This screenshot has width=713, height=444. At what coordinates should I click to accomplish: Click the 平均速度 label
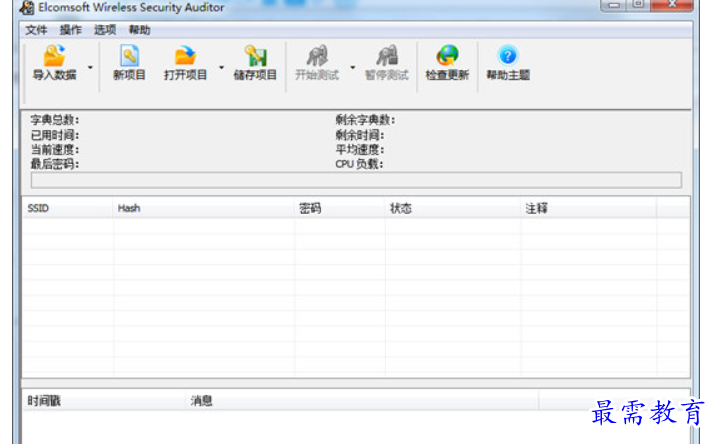click(x=360, y=150)
